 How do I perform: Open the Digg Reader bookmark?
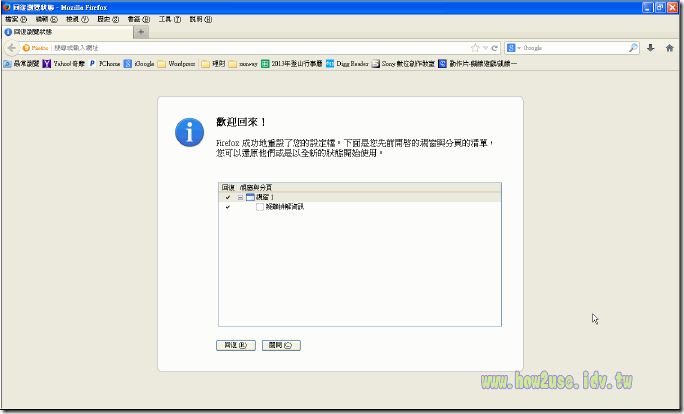(x=346, y=62)
